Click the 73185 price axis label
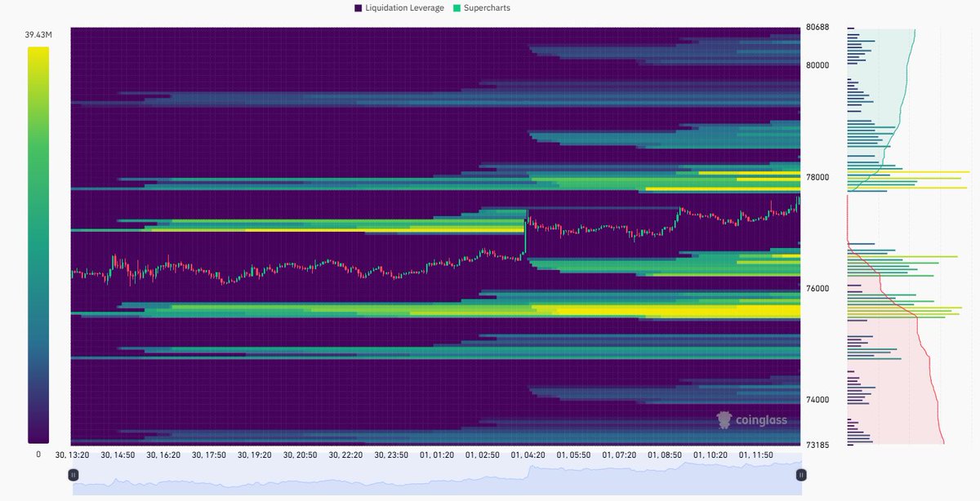The height and width of the screenshot is (501, 980). pyautogui.click(x=817, y=445)
